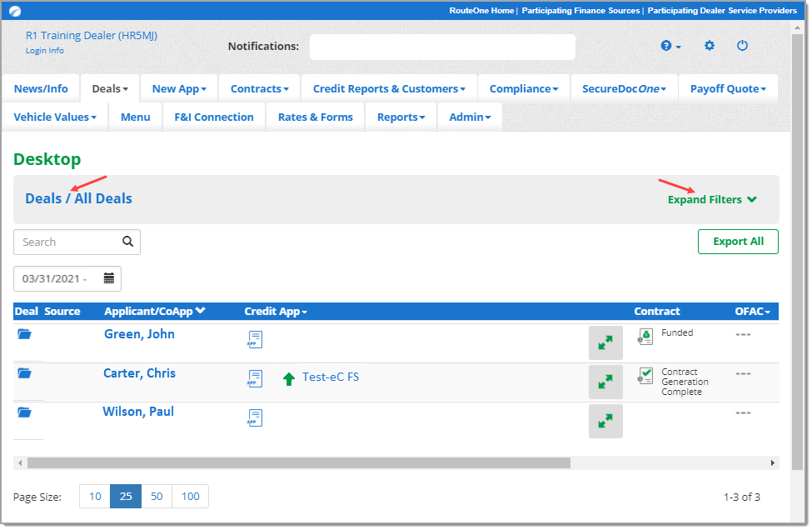812x530 pixels.
Task: Click the Login Info link
Action: [x=44, y=51]
